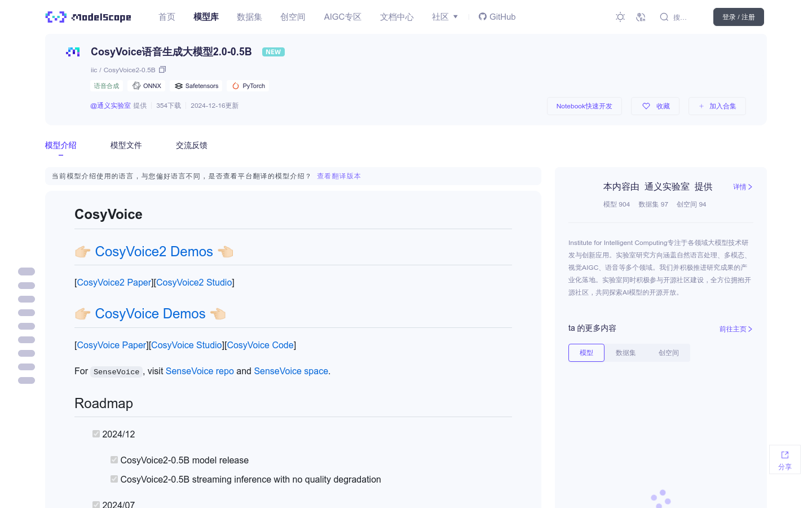812x508 pixels.
Task: Go to 首页 in navigation
Action: tap(167, 17)
